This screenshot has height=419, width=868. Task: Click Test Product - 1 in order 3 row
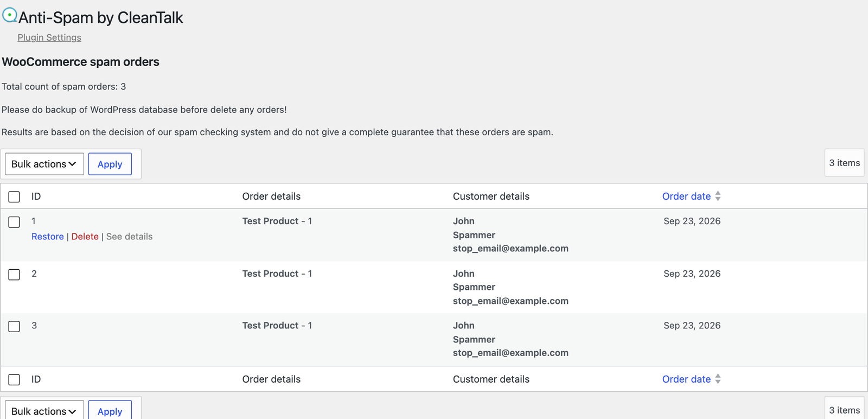tap(277, 326)
